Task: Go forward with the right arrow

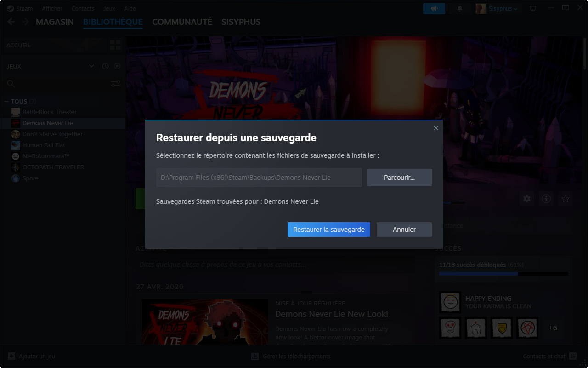Action: (26, 22)
